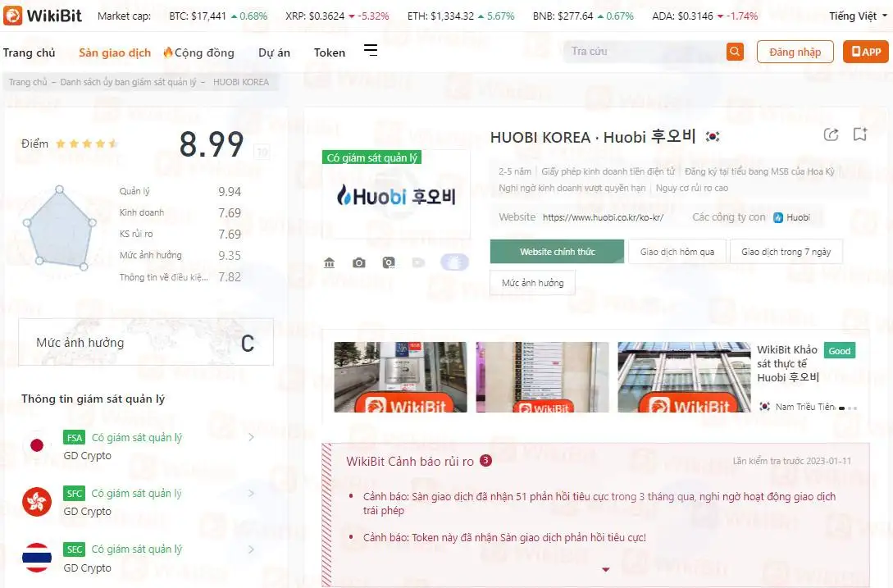The width and height of the screenshot is (893, 588).
Task: Open the first survey photo thumbnail
Action: (400, 377)
